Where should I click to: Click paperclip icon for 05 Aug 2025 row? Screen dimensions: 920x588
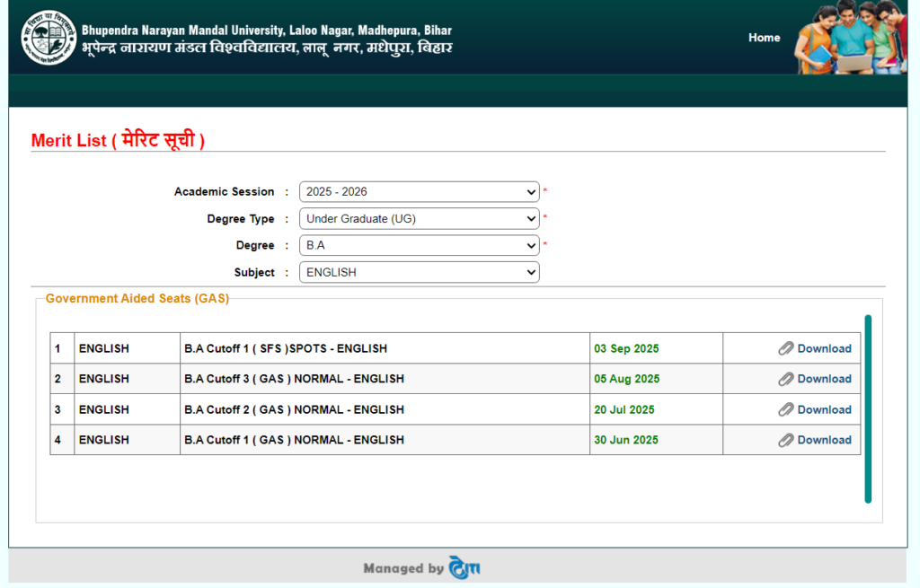point(785,380)
